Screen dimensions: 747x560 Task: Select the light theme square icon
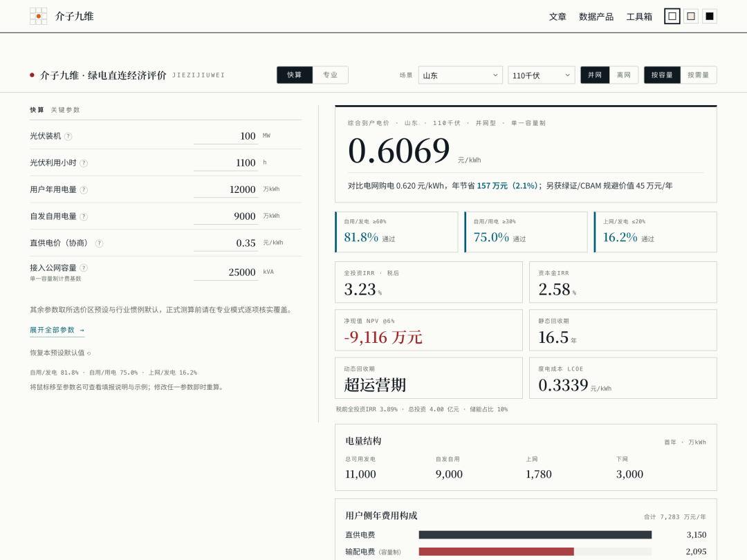click(672, 16)
